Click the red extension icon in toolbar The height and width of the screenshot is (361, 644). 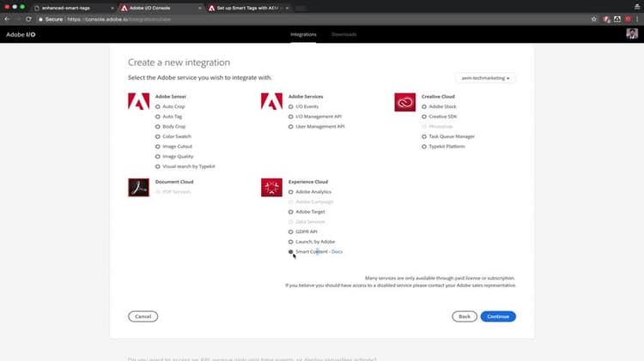click(628, 19)
